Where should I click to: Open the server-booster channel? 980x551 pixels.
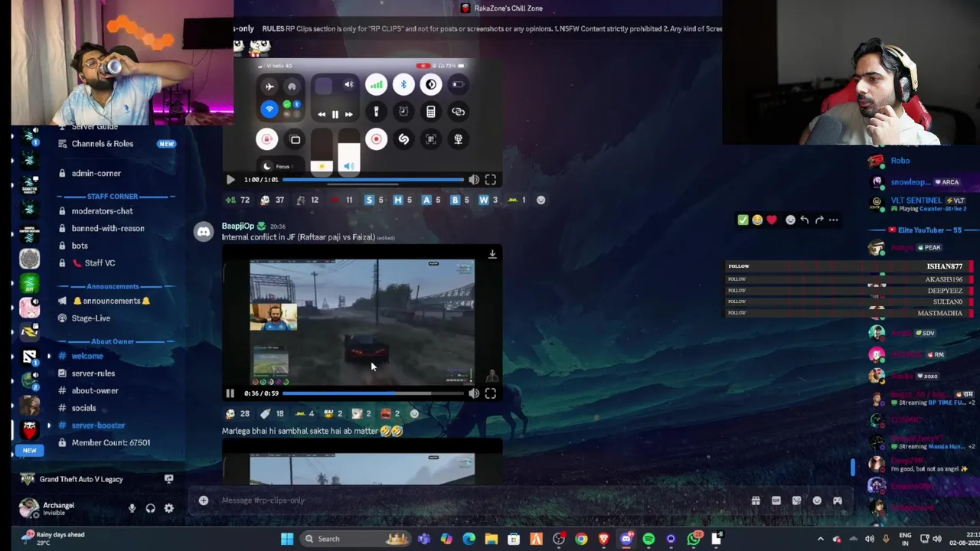tap(98, 425)
